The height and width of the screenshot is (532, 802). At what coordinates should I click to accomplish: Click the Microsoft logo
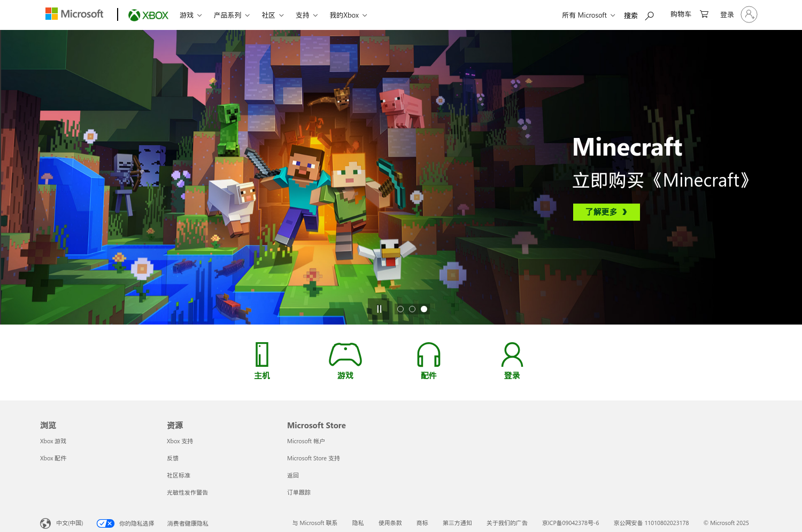pyautogui.click(x=74, y=14)
